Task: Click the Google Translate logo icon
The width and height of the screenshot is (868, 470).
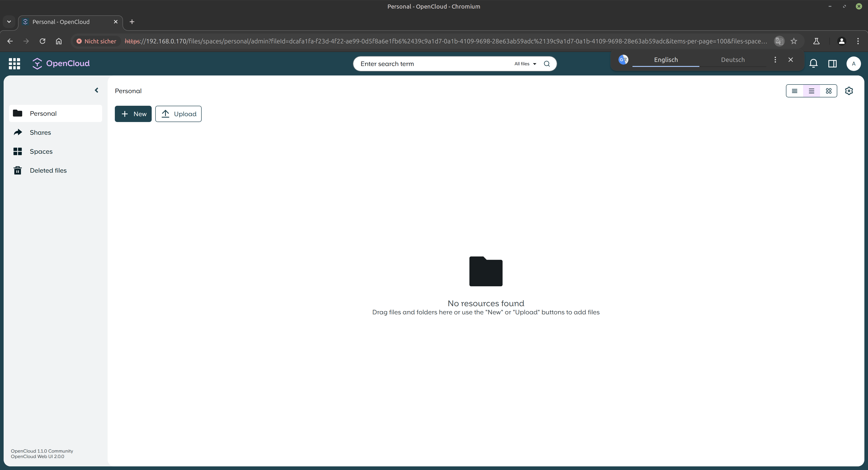Action: 623,60
